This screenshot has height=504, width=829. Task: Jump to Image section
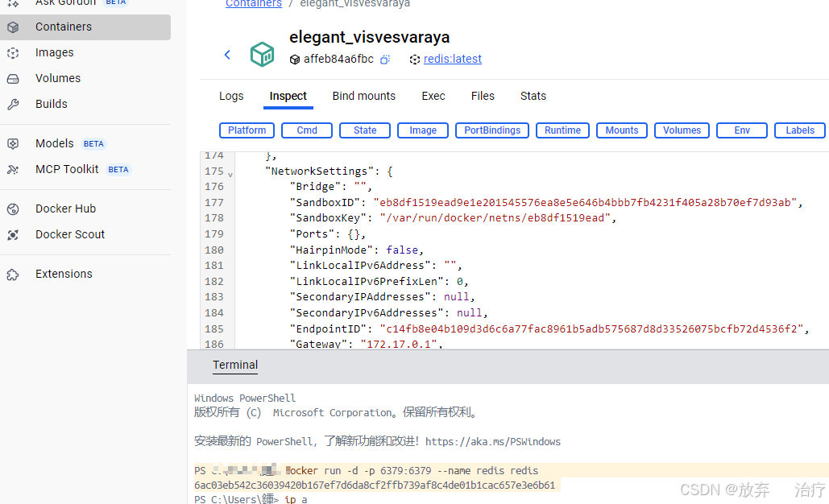(423, 130)
